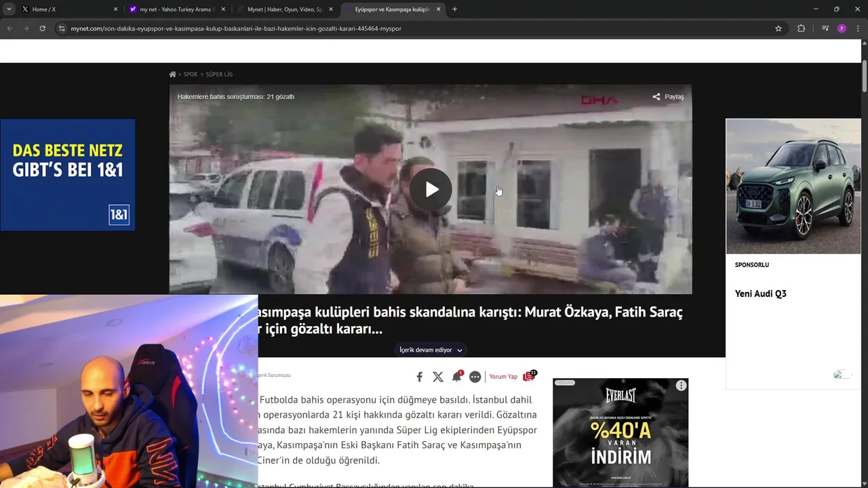Click Yeni Audi Q3 sponsored title
The height and width of the screenshot is (488, 868).
pos(761,293)
